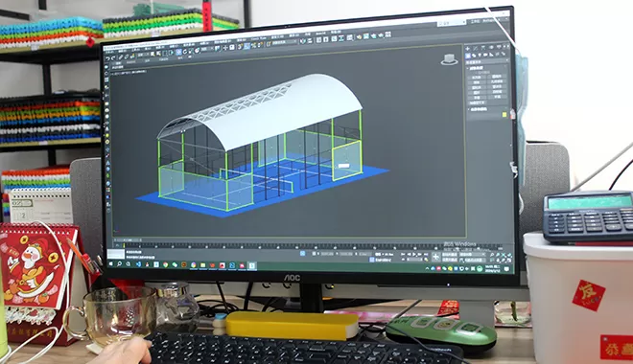
Task: Toggle the large Set Key plus button
Action: [436, 257]
